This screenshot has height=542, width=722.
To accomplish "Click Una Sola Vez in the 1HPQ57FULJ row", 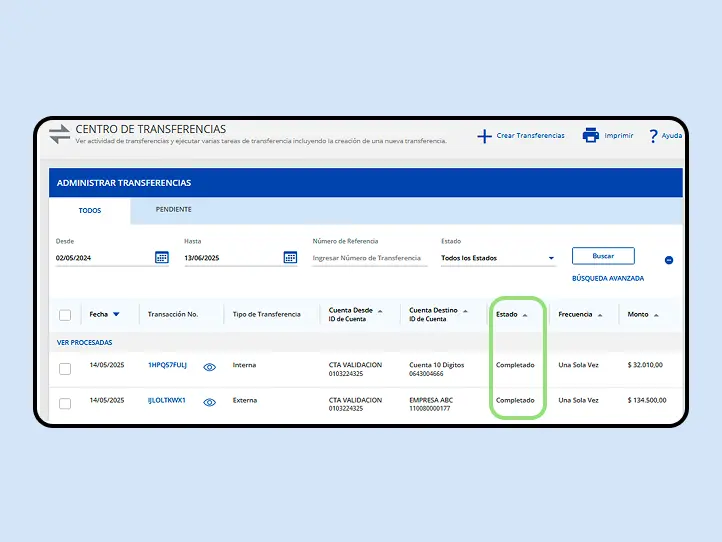I will click(578, 365).
